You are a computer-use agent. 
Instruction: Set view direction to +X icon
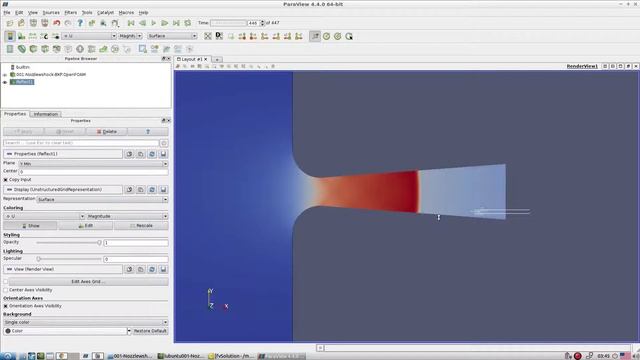(x=242, y=36)
